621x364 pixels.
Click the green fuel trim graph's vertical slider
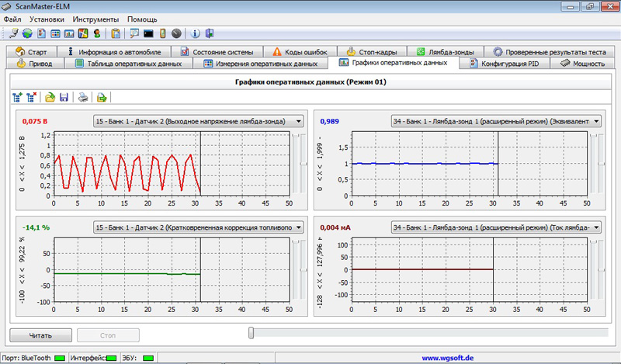click(x=304, y=270)
